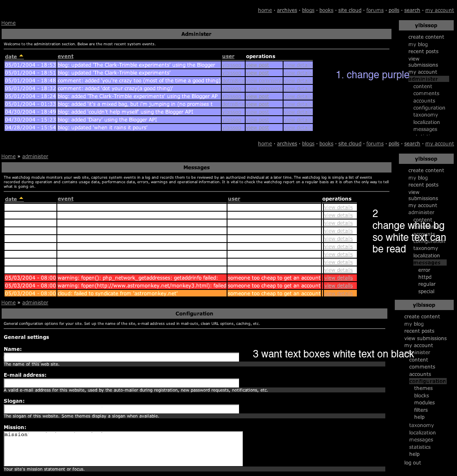Open 'httpd' under messages in the sidebar

coord(425,277)
